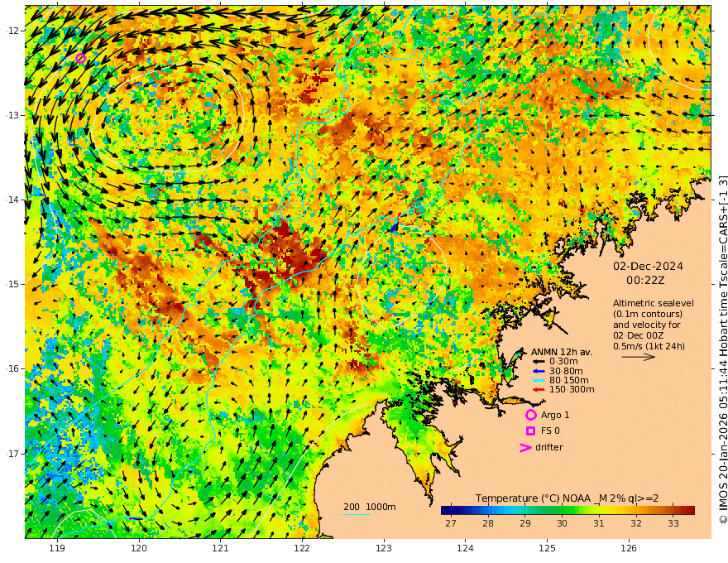The image size is (728, 563).
Task: Click the green 30°C region of the colorbar
Action: tap(562, 510)
